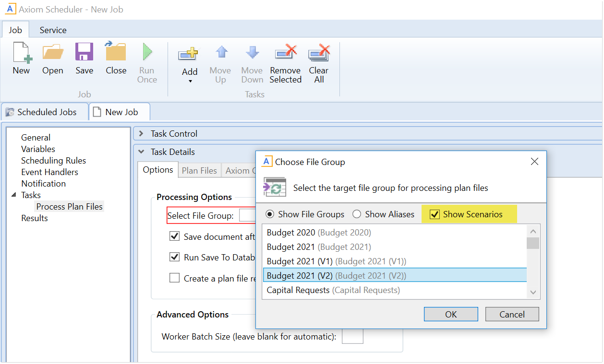Select the Options tab in Task Details
The width and height of the screenshot is (604, 364).
click(158, 170)
